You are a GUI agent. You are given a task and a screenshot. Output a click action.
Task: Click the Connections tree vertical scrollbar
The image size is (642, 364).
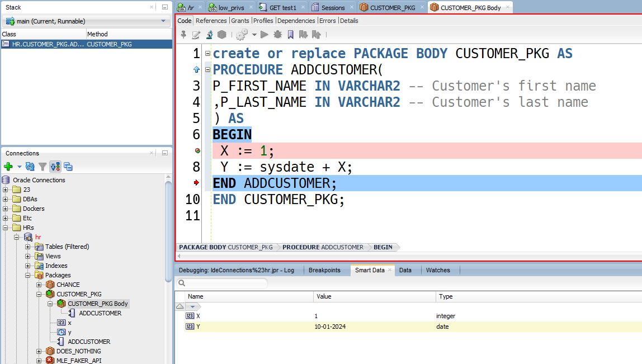168,231
